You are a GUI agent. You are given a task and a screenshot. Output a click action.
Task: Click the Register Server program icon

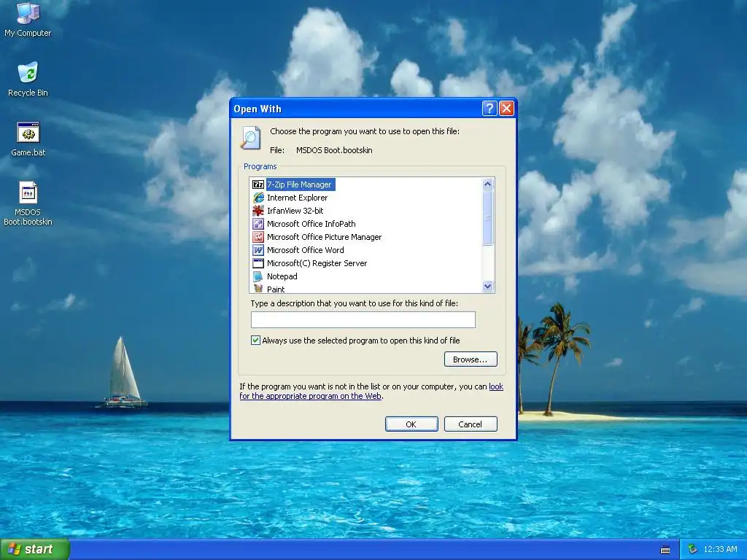258,262
